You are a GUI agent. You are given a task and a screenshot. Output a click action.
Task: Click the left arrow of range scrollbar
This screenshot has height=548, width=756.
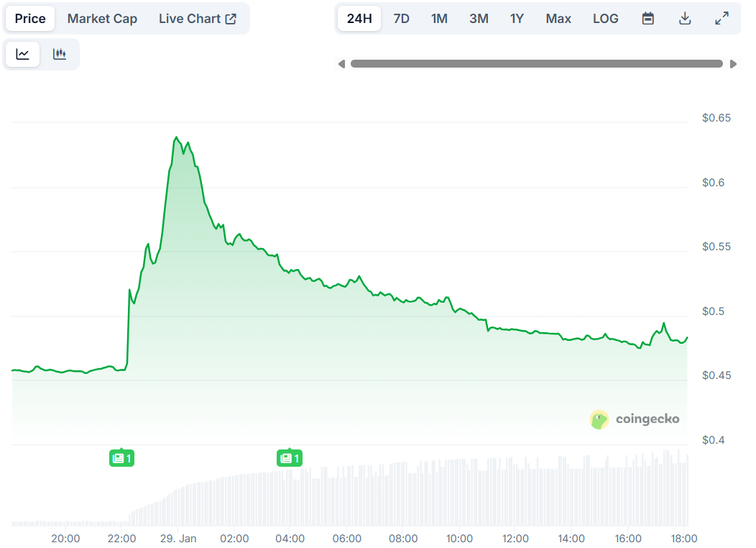[x=342, y=64]
